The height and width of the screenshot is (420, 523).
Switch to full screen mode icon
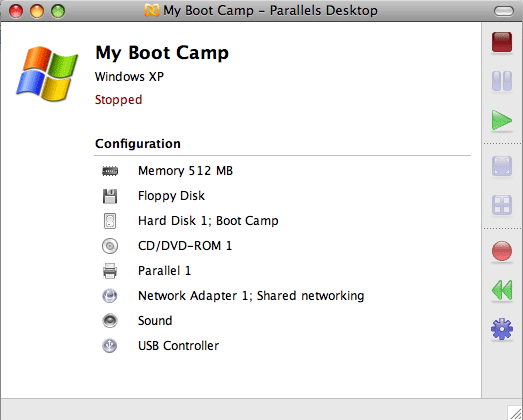click(x=502, y=166)
